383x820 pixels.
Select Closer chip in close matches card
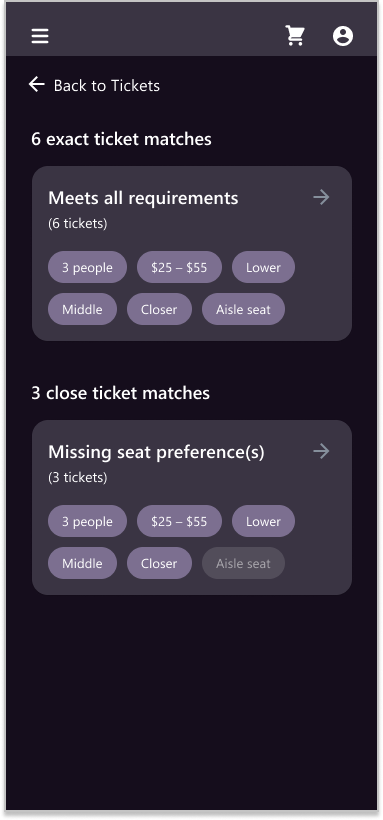pyautogui.click(x=159, y=563)
